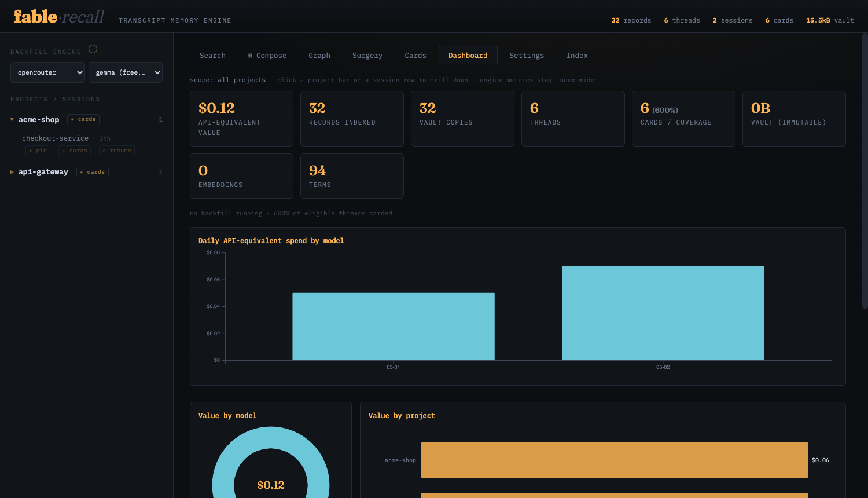This screenshot has width=868, height=498.
Task: Click the Cards / Coverage card
Action: [x=683, y=119]
